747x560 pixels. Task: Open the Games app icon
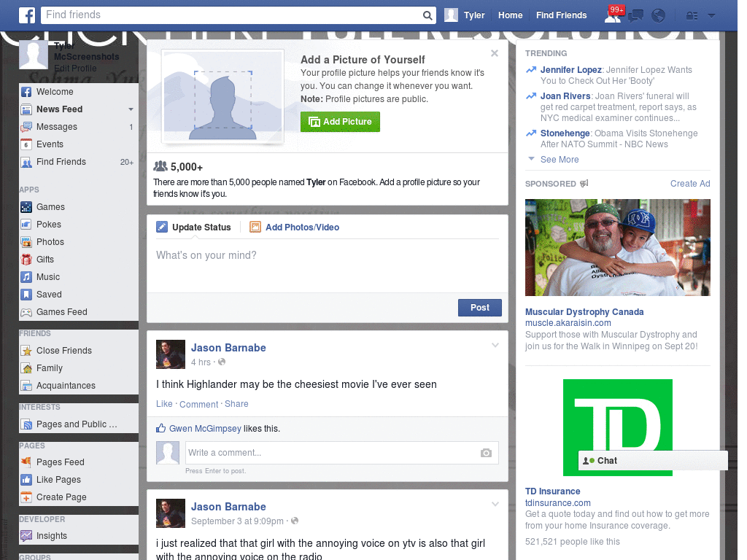27,207
